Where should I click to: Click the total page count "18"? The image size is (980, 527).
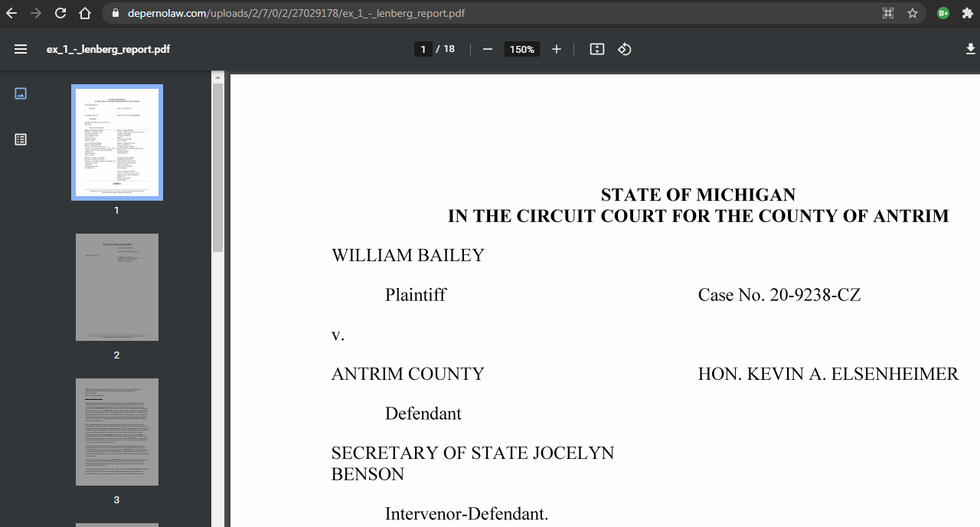click(x=449, y=49)
